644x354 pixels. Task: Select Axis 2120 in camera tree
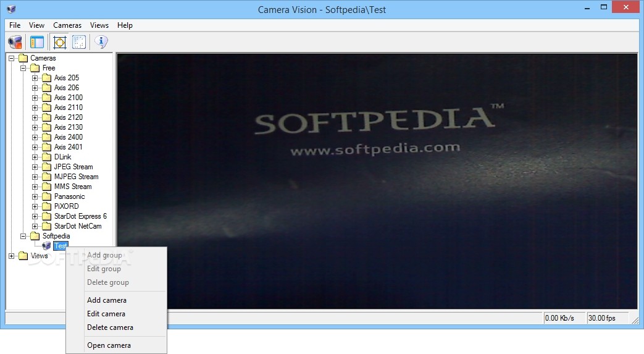[x=68, y=117]
